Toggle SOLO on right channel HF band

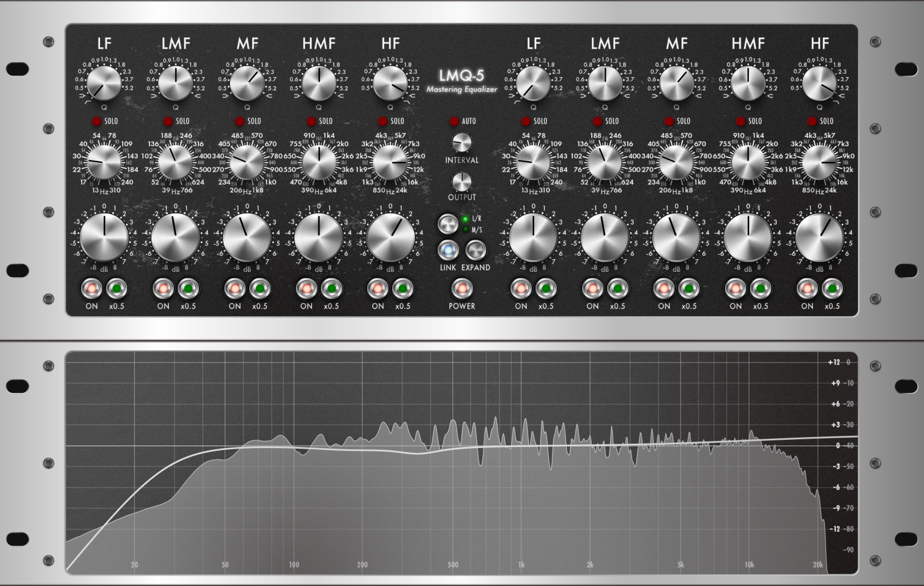[812, 121]
